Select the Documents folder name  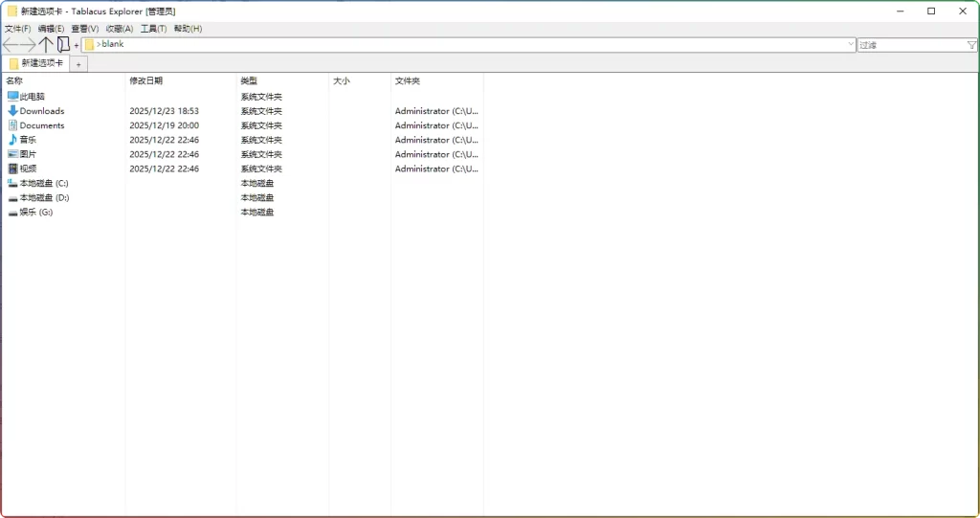coord(42,125)
